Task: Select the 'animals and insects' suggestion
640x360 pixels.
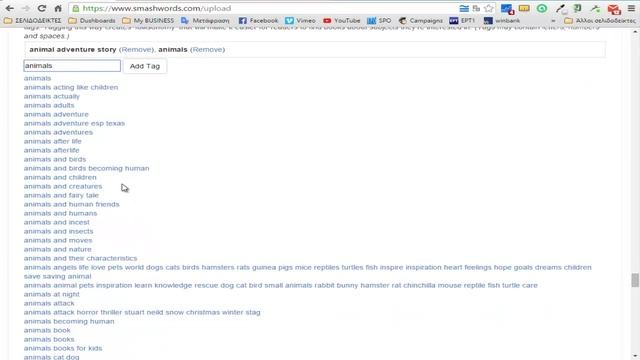Action: click(58, 231)
